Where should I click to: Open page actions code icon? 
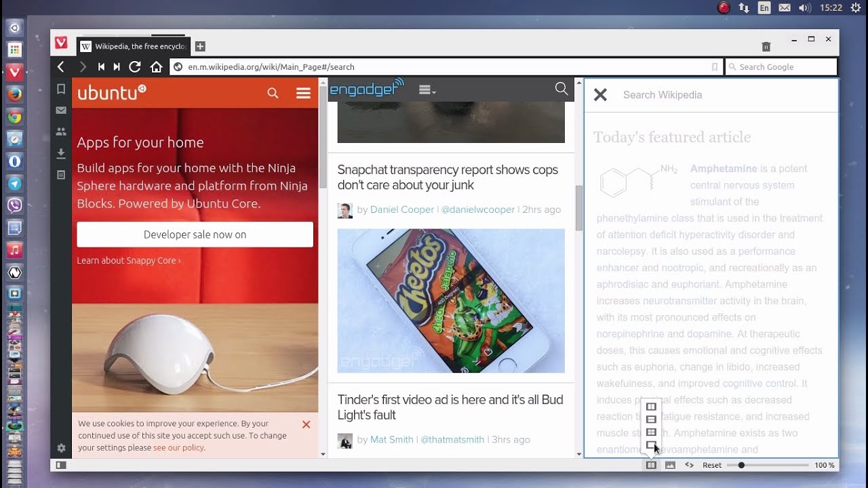pyautogui.click(x=689, y=465)
